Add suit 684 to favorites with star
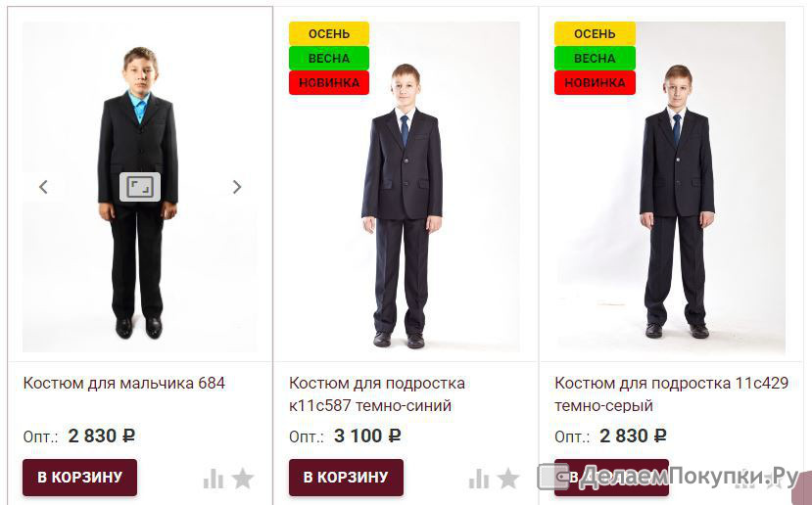 click(243, 479)
